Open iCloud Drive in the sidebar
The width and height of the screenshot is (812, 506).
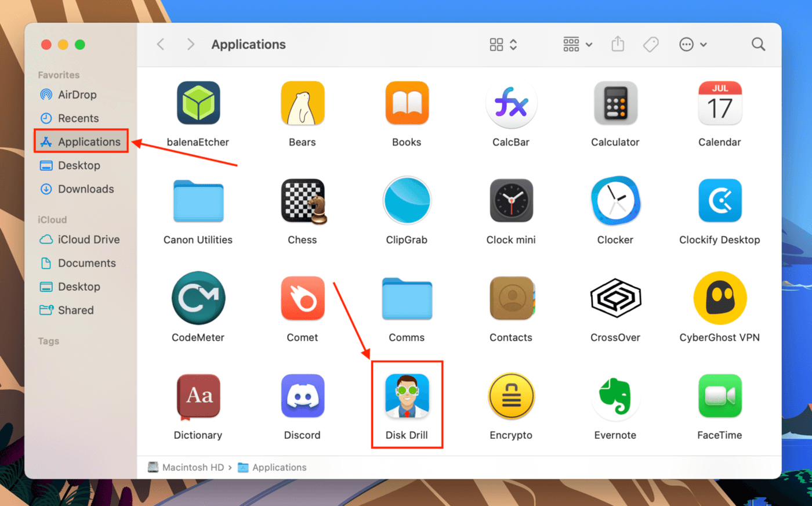pyautogui.click(x=81, y=240)
